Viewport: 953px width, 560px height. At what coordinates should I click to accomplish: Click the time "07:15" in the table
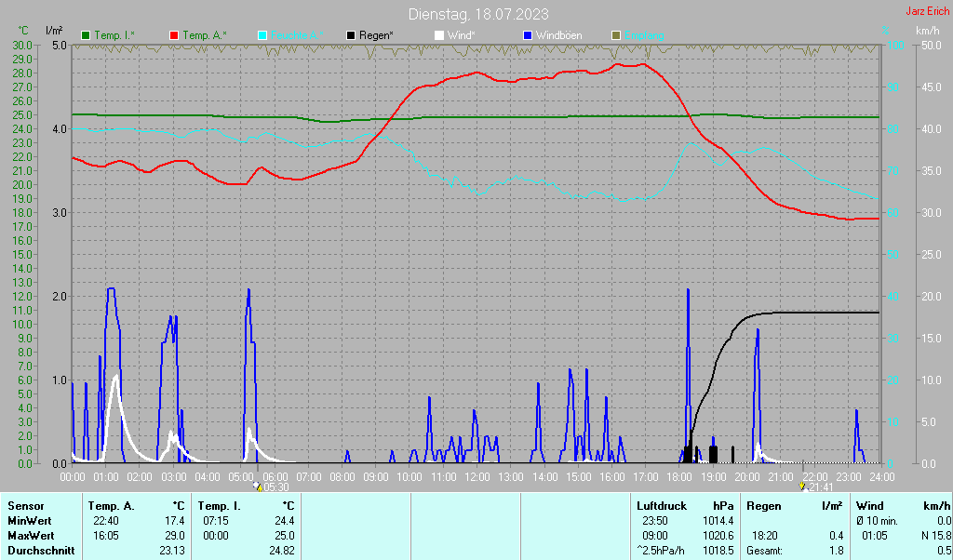[215, 521]
